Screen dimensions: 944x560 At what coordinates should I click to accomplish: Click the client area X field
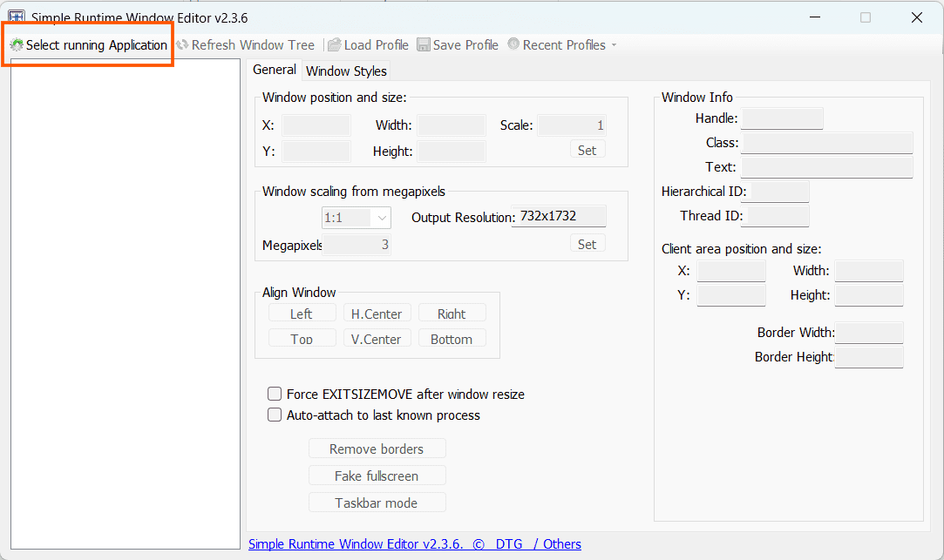click(731, 271)
